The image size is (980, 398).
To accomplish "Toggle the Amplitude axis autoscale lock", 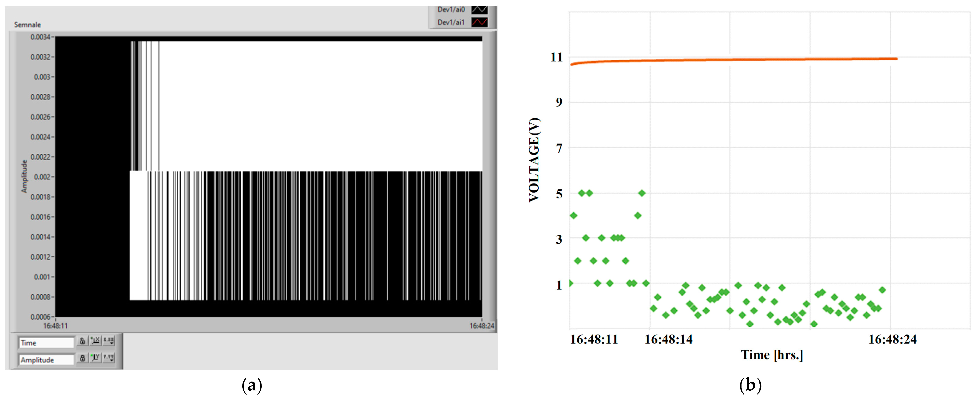I will 82,358.
